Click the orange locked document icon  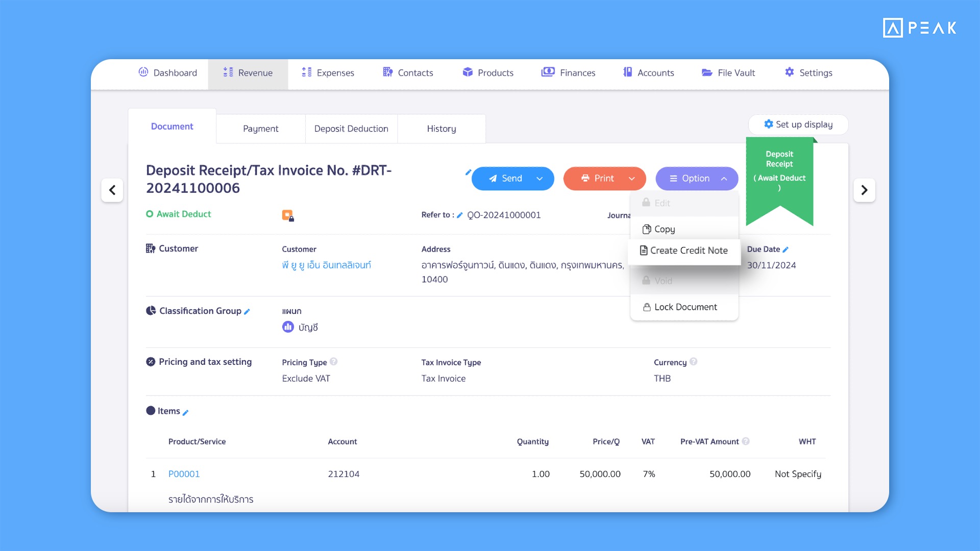tap(288, 215)
